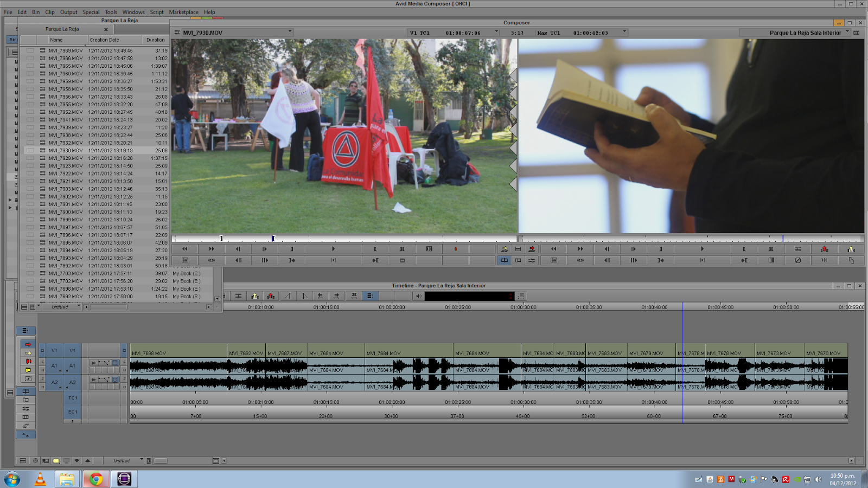Click the Splice-In yellow arrow between monitors
Image resolution: width=868 pixels, height=488 pixels.
[x=505, y=249]
